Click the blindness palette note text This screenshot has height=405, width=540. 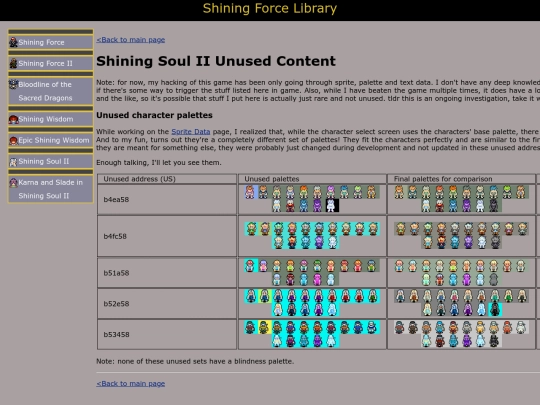[195, 361]
